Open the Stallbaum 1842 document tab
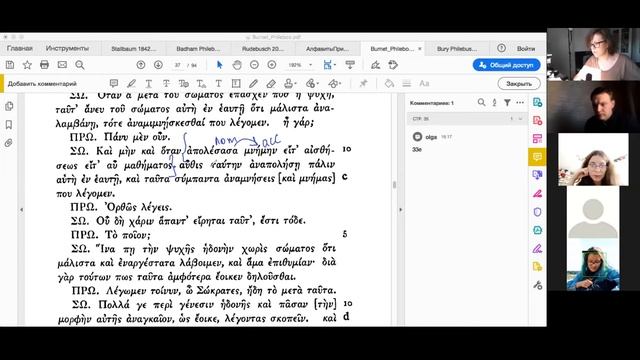640x360 pixels. tap(133, 49)
